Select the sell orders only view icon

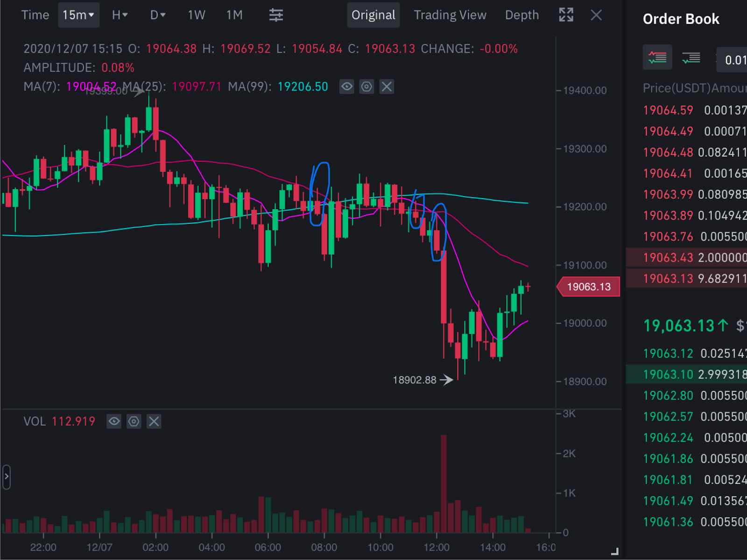pos(691,57)
